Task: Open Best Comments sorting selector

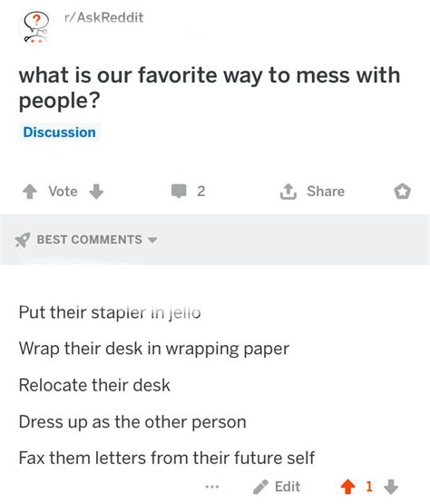Action: click(86, 240)
